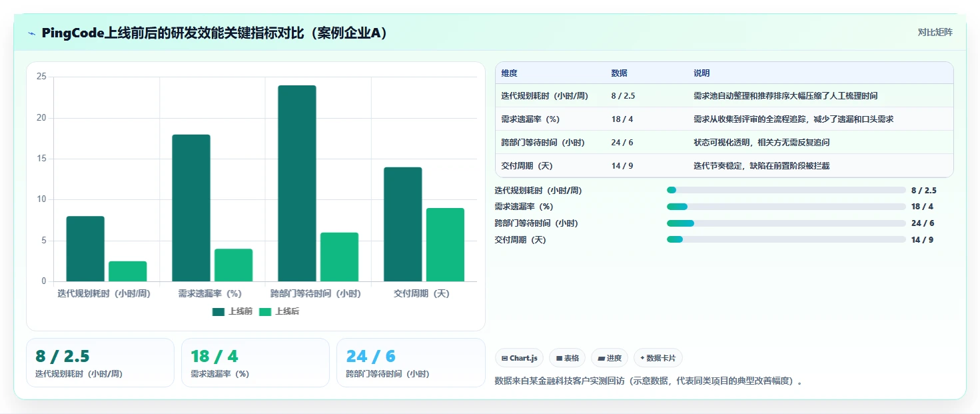Viewport: 980px width, 414px height.
Task: Select table row 交付周期 (天)
Action: tap(724, 166)
